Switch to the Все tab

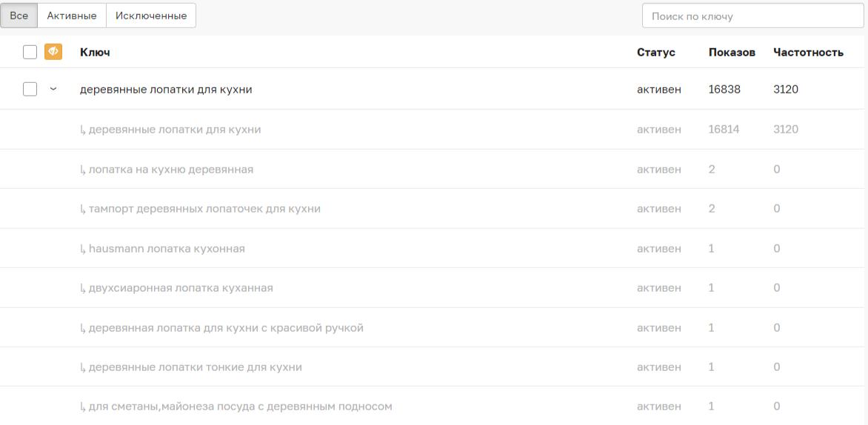tap(19, 16)
